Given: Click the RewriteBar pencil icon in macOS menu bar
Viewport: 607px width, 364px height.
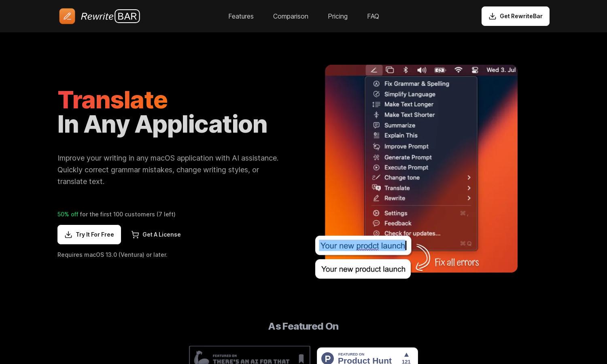Looking at the screenshot, I should (x=374, y=70).
